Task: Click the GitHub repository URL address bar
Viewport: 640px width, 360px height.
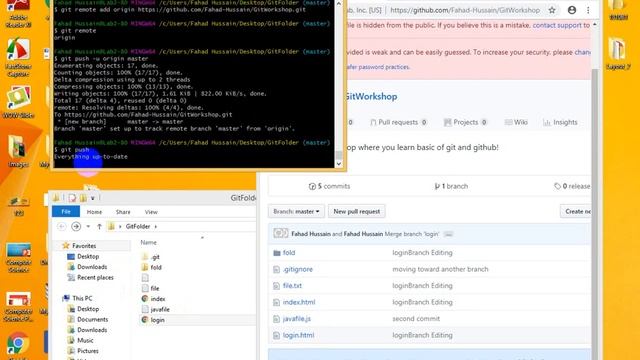Action: pyautogui.click(x=464, y=10)
